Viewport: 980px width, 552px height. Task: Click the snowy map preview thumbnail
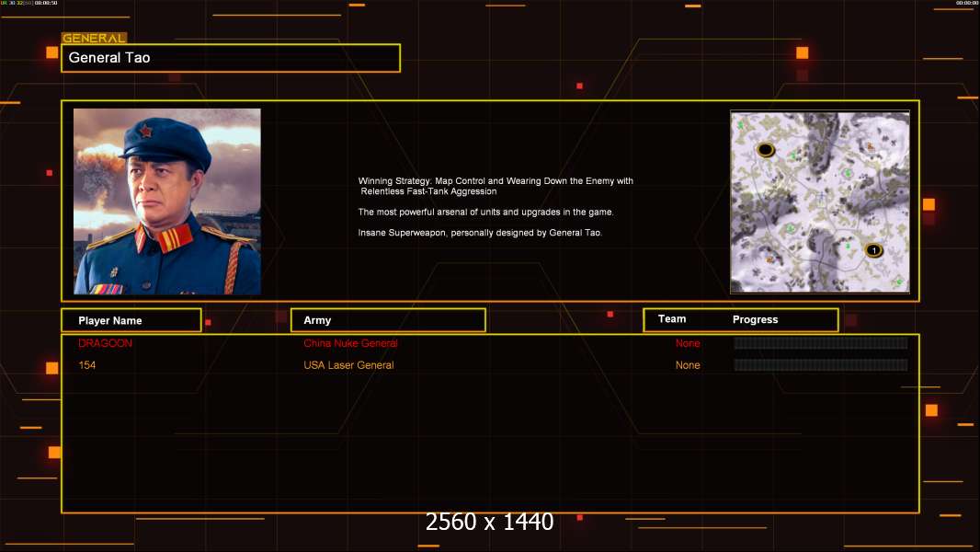pos(820,201)
